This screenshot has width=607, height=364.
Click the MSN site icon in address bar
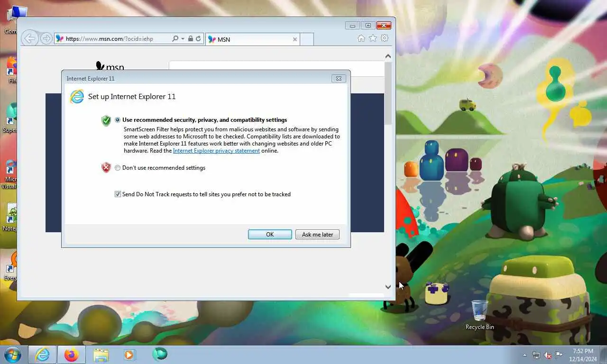click(59, 39)
